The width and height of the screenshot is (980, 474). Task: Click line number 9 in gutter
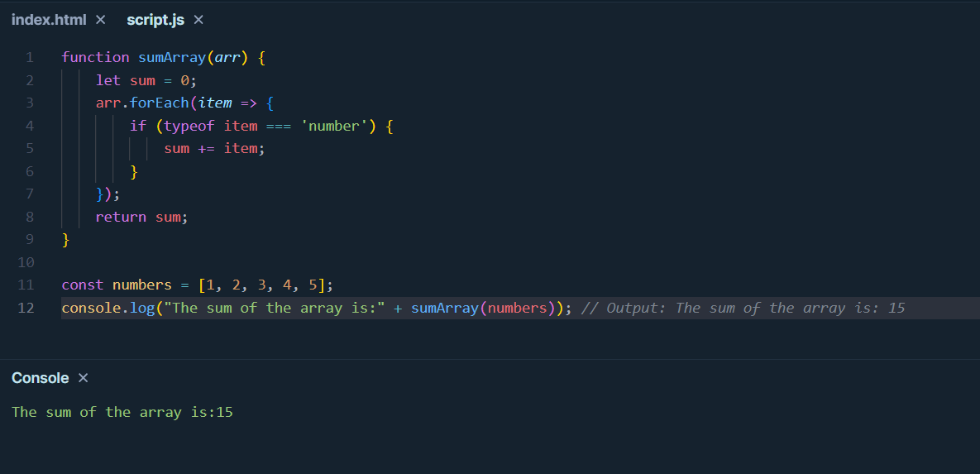(x=30, y=240)
